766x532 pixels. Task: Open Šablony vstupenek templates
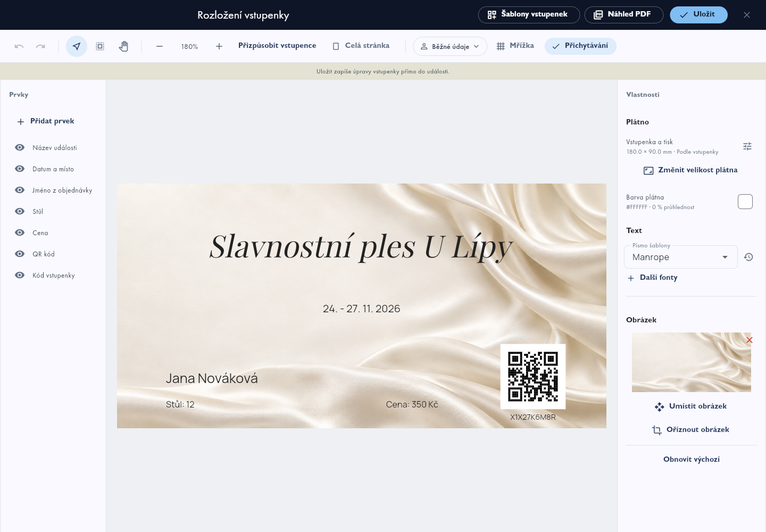529,15
